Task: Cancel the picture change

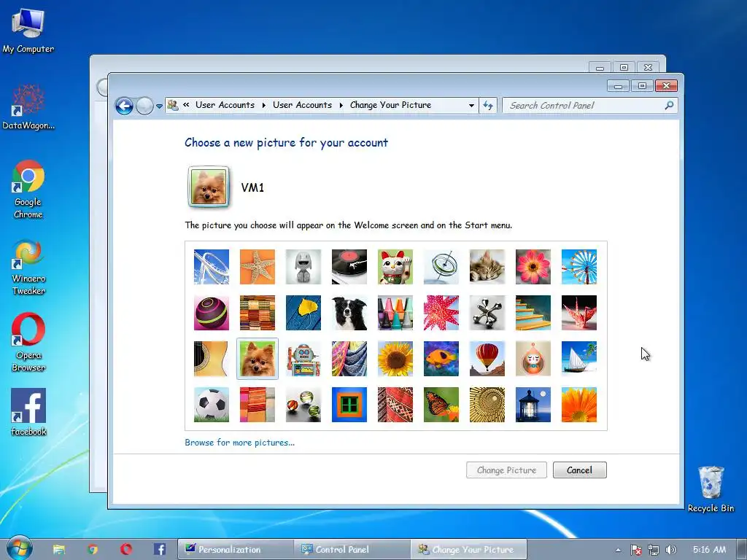Action: point(580,470)
